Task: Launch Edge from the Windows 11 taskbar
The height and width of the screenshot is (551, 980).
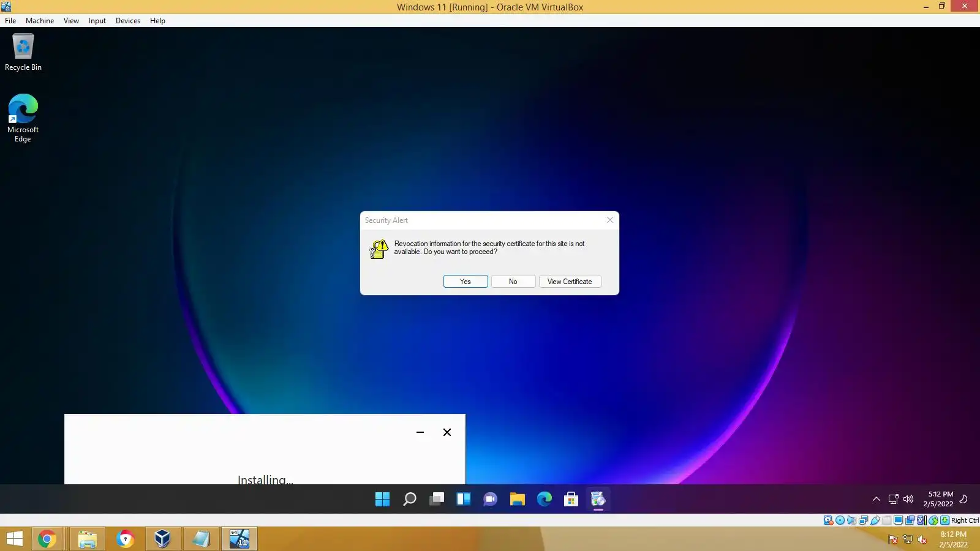Action: (x=545, y=500)
